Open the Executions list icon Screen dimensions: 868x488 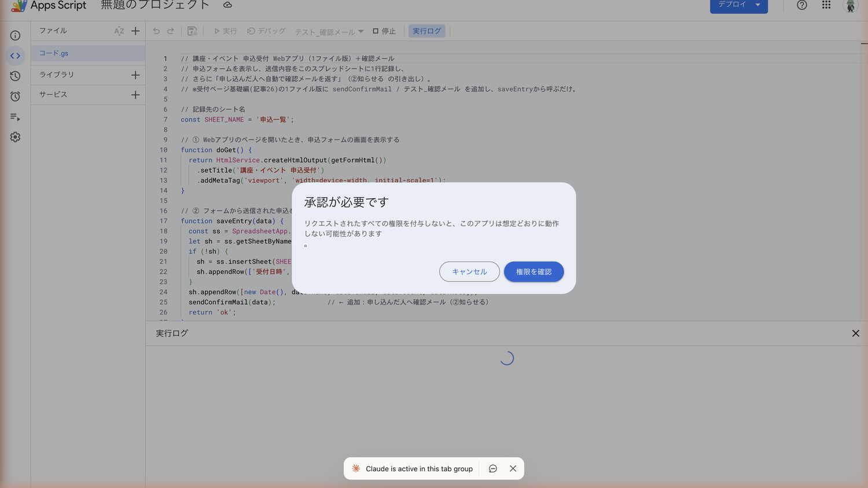[x=15, y=117]
